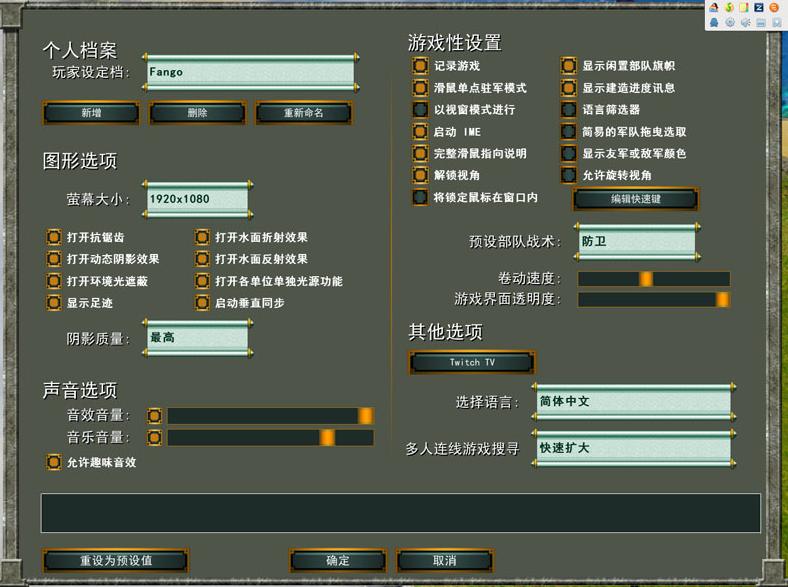Image resolution: width=788 pixels, height=587 pixels.
Task: Toggle 打开水面折射效果 checkbox
Action: pos(202,237)
